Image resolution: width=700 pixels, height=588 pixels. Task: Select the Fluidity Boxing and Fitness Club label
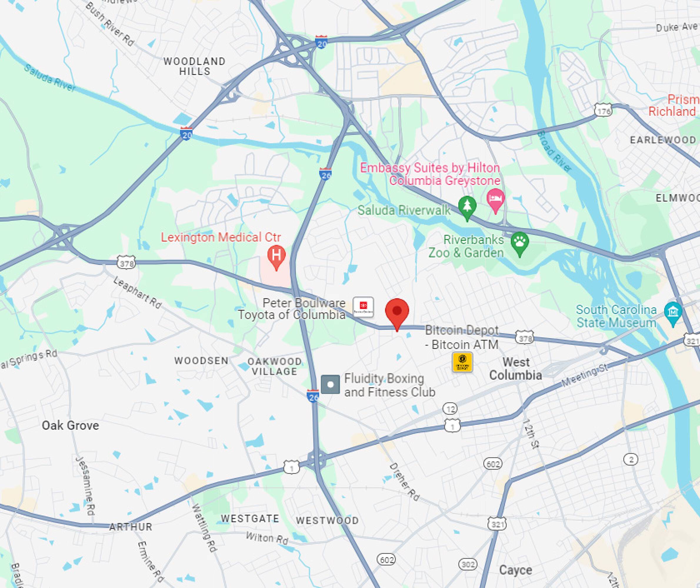[389, 385]
